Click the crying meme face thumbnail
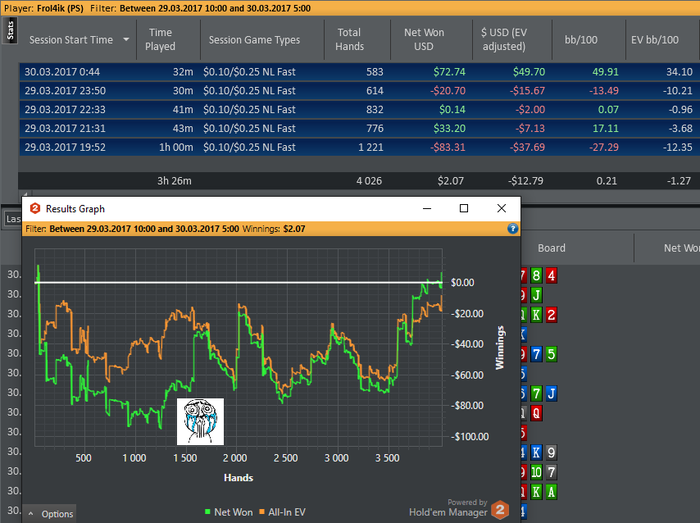The image size is (700, 523). [200, 421]
